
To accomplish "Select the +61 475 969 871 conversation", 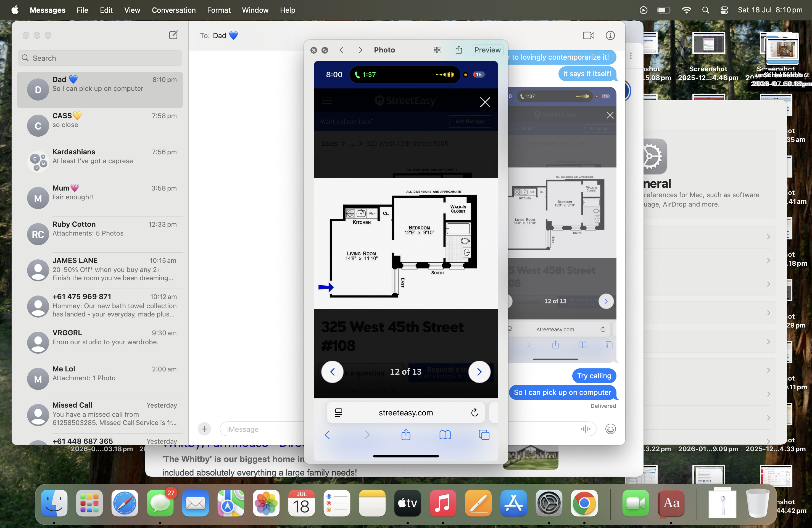I will [x=100, y=306].
